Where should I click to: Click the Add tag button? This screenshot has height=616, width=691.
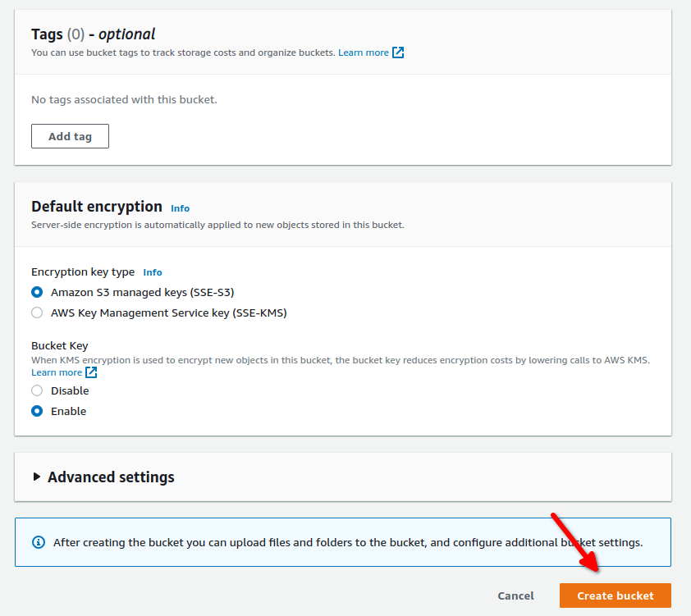point(70,136)
